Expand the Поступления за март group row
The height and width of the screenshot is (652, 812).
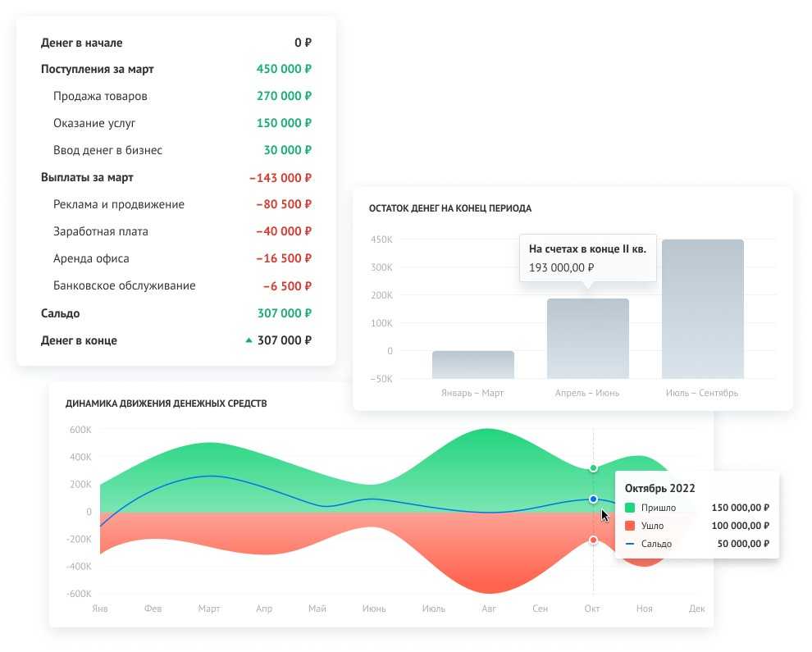(x=98, y=70)
